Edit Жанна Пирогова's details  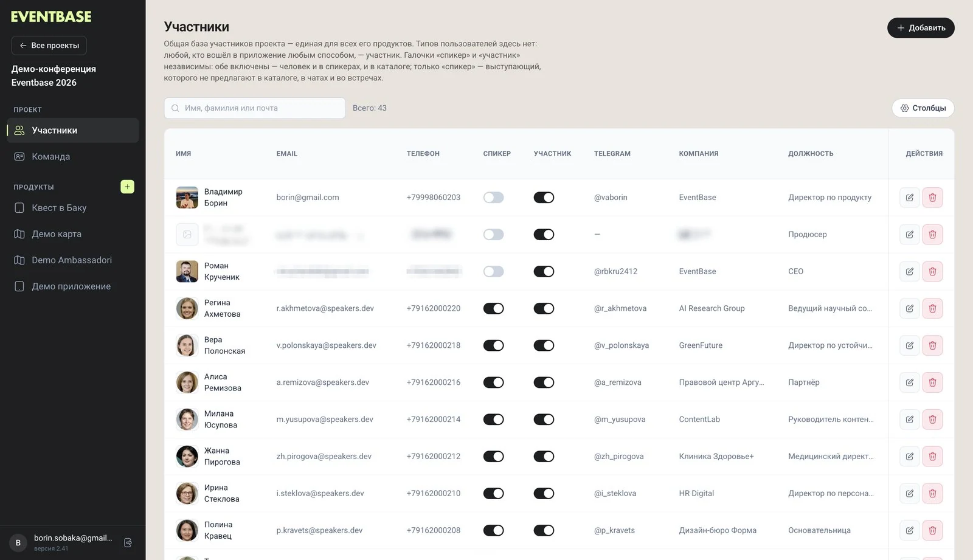pos(909,457)
